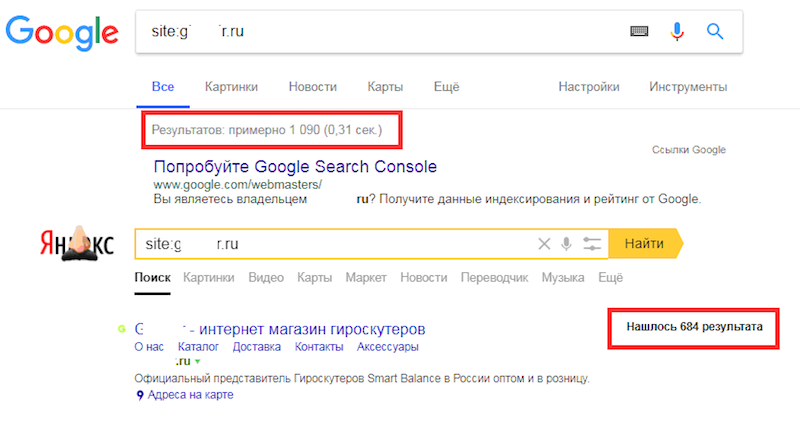Open the Доставка sitelink

[x=257, y=347]
